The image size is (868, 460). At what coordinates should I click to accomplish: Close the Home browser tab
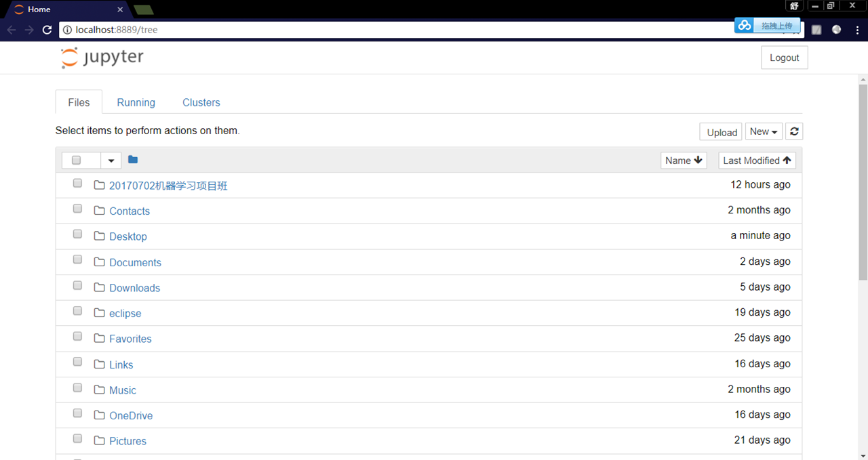(x=120, y=9)
